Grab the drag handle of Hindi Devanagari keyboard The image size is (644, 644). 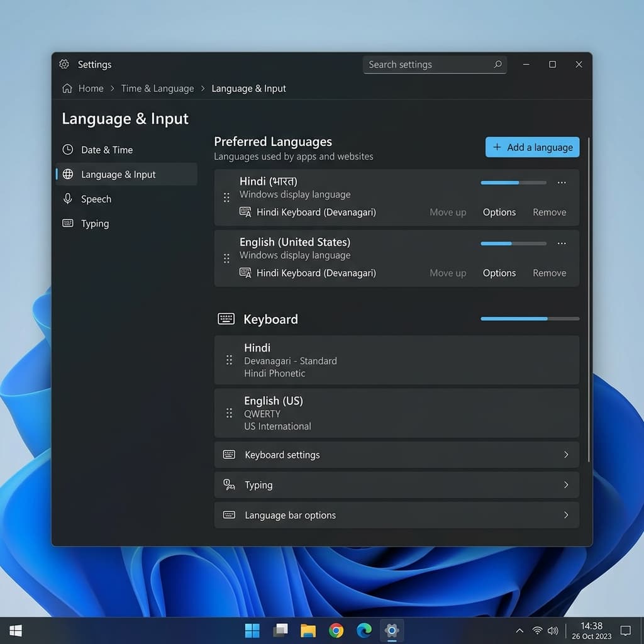pyautogui.click(x=229, y=360)
